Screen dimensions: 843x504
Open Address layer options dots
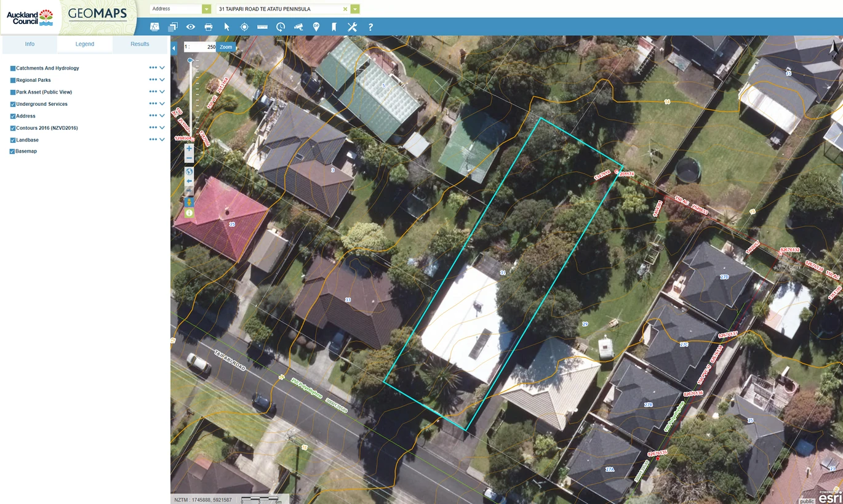(x=153, y=116)
